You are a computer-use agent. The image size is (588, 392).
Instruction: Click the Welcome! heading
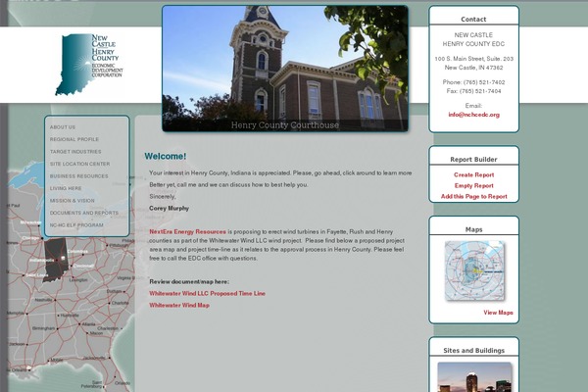click(166, 157)
